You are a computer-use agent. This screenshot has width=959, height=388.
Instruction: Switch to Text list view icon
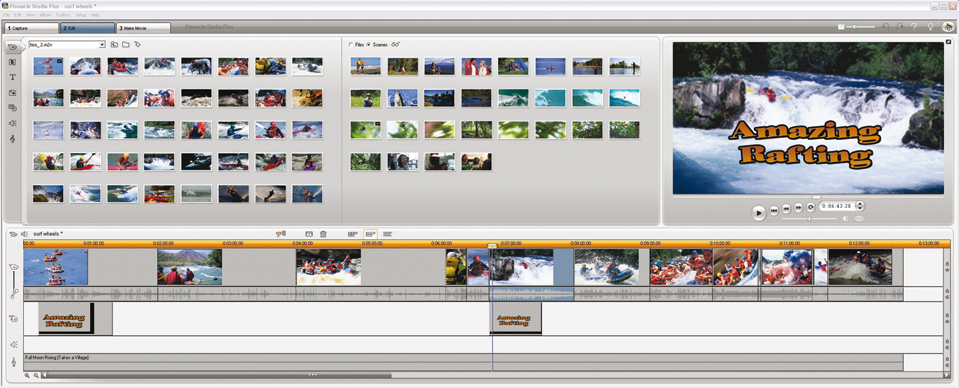coord(387,234)
